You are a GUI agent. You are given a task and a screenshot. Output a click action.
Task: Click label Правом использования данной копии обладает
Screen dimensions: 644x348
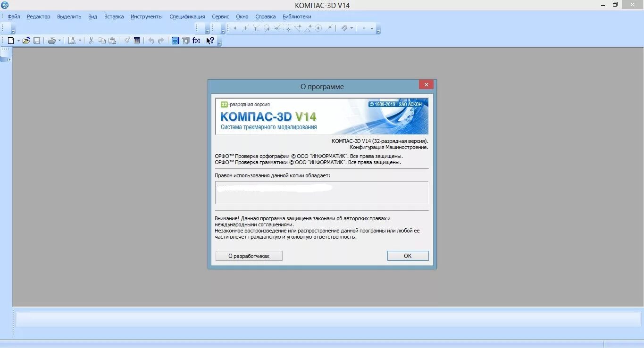click(x=273, y=175)
